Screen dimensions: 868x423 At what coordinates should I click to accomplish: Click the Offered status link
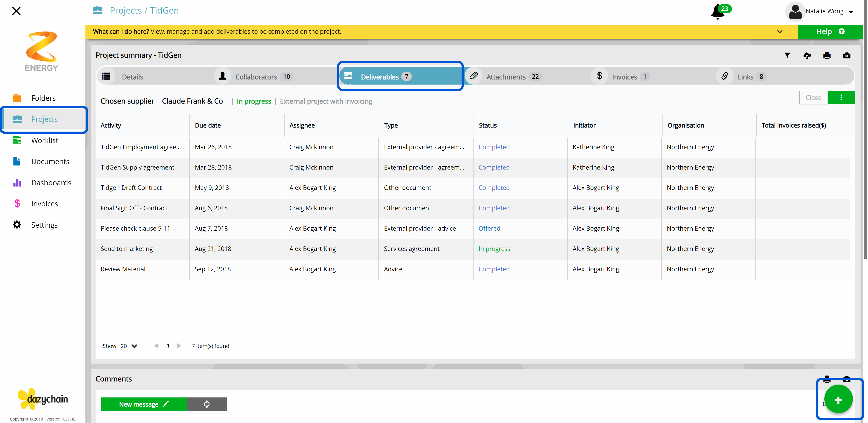tap(489, 229)
